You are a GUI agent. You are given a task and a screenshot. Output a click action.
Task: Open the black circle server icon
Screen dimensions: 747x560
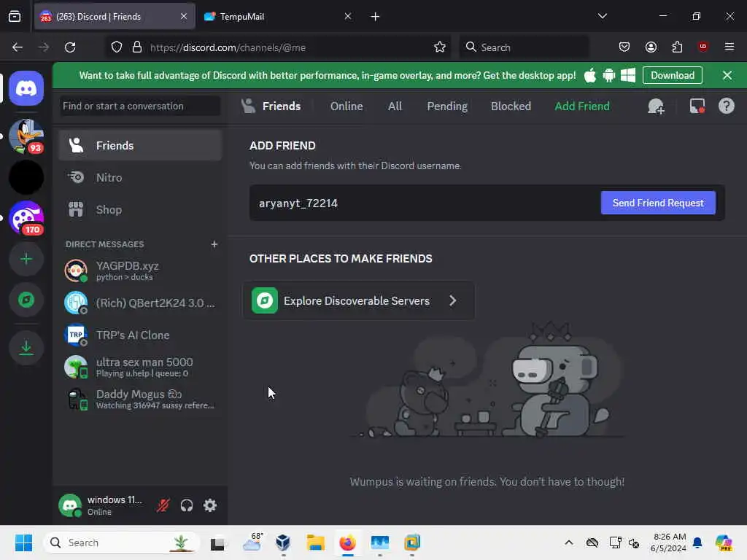pyautogui.click(x=26, y=177)
